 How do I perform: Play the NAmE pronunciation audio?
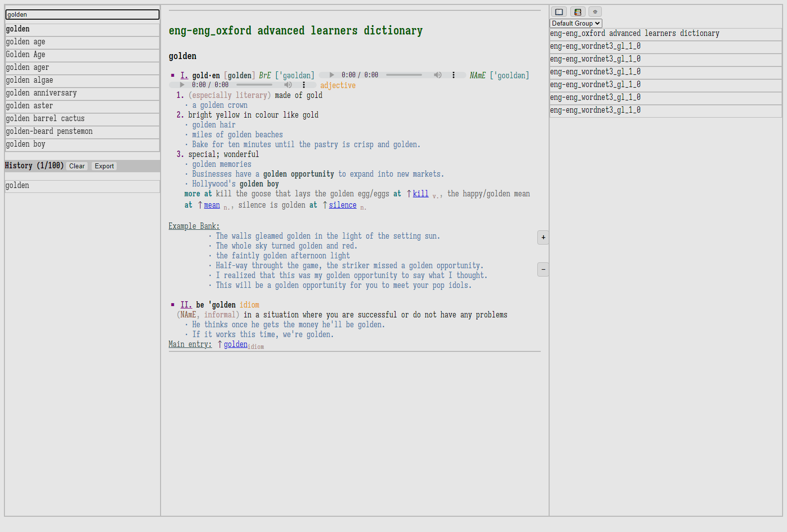[182, 85]
